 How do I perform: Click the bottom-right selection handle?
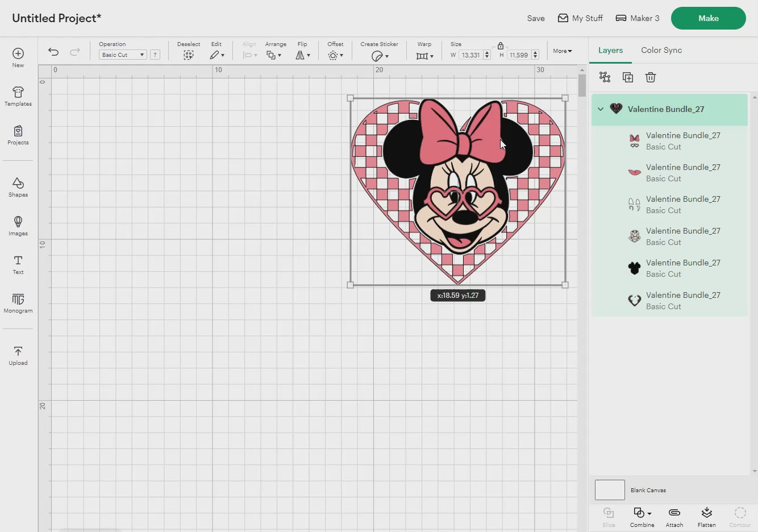[x=565, y=285]
